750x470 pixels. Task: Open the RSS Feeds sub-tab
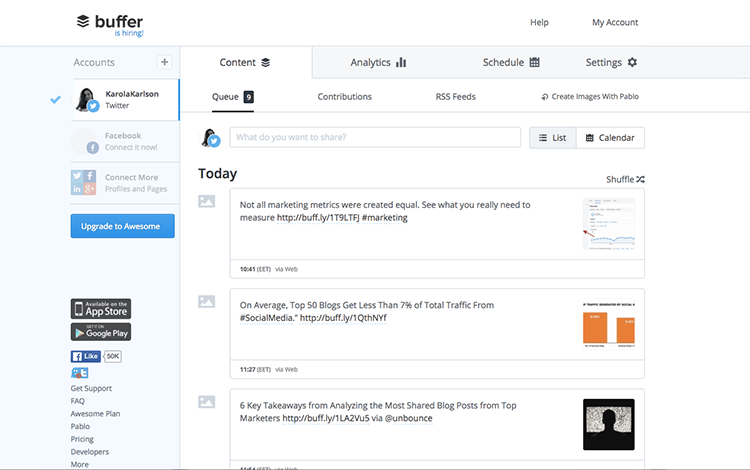(x=455, y=97)
